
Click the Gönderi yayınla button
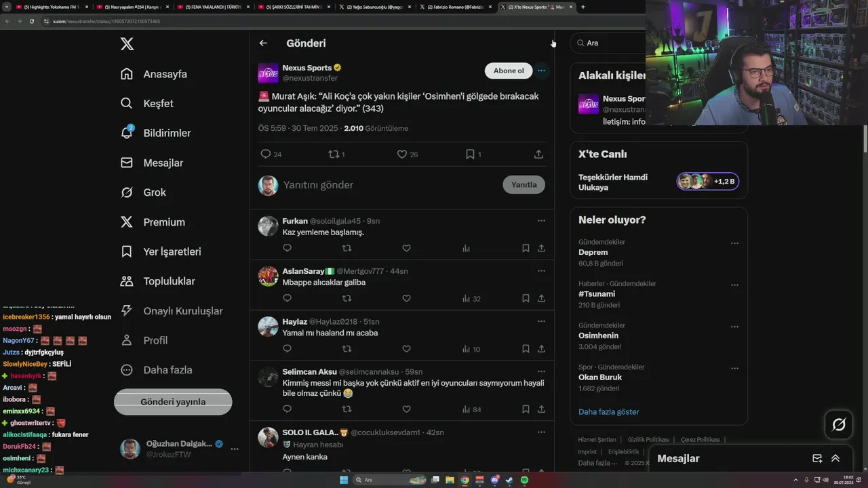(x=173, y=401)
